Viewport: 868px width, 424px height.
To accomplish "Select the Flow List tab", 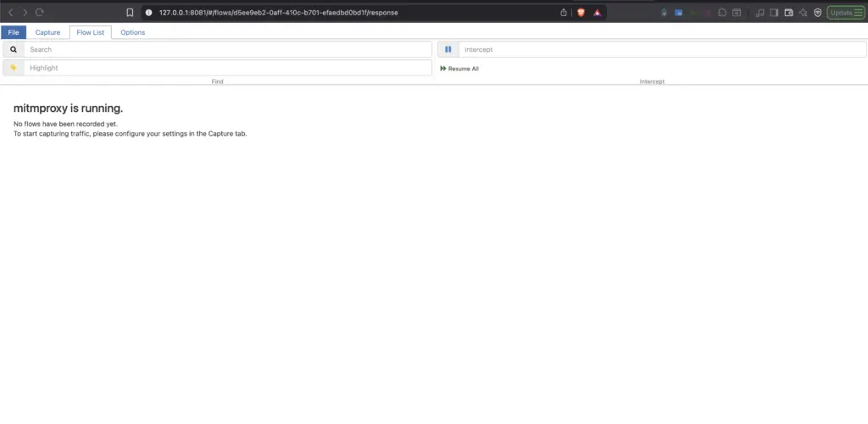I will click(x=90, y=32).
